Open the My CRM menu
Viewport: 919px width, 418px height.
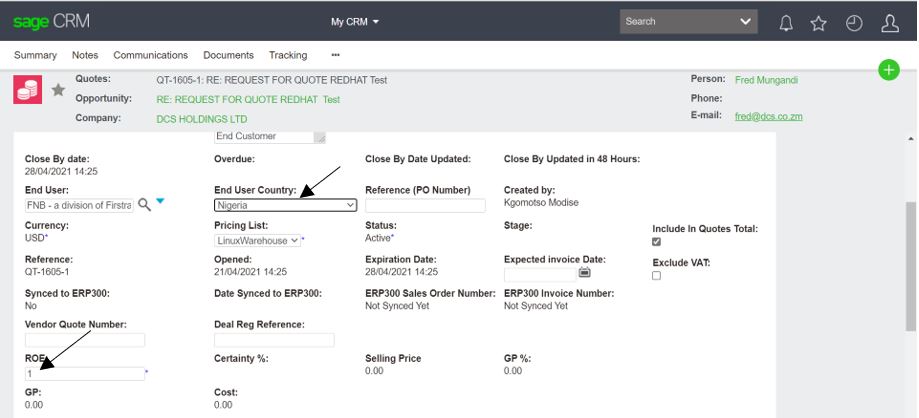pyautogui.click(x=355, y=21)
